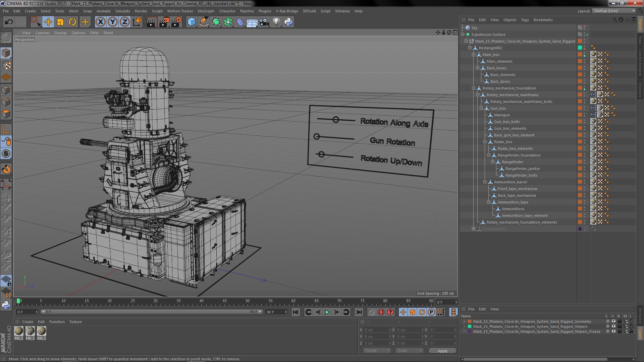The width and height of the screenshot is (644, 362).
Task: Collapse the Radar_box tree node
Action: click(x=485, y=142)
